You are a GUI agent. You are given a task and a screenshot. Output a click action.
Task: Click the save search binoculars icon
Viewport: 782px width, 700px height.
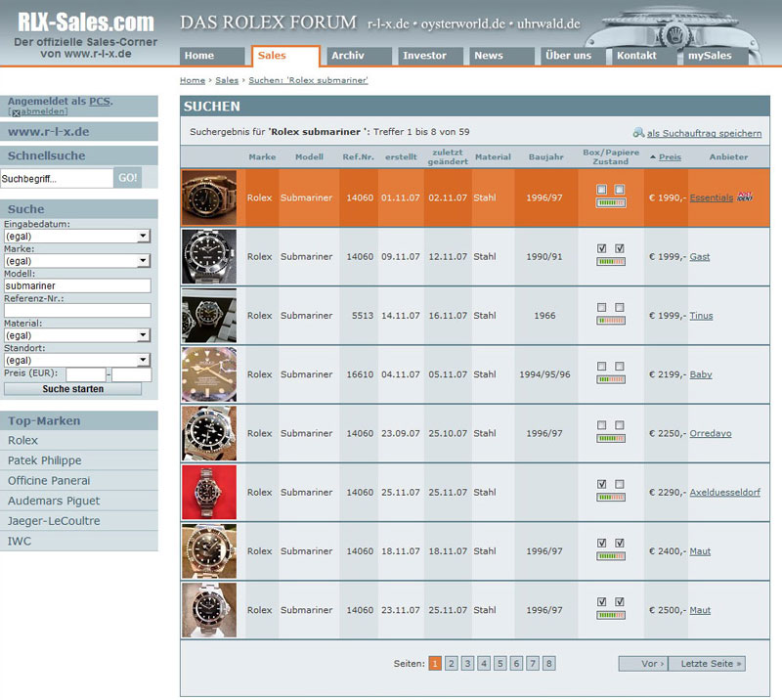638,132
